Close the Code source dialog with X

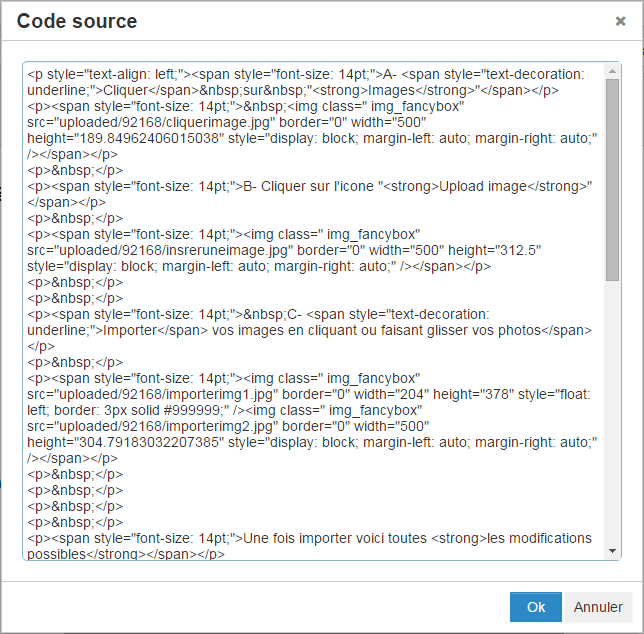click(x=620, y=21)
